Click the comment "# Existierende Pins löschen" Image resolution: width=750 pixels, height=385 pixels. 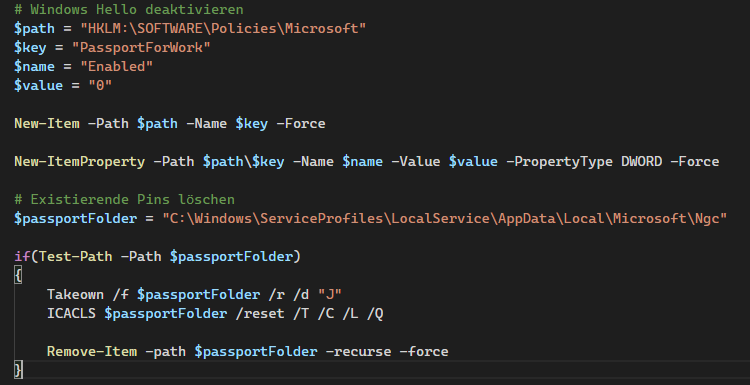tap(124, 199)
